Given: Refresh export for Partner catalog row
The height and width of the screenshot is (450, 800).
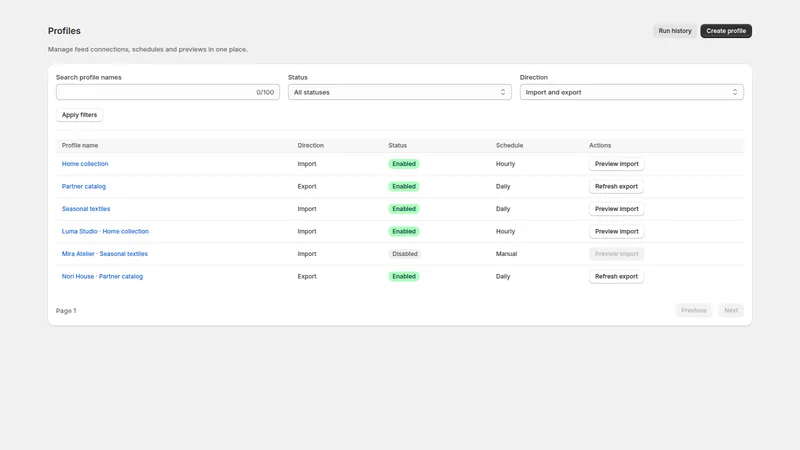Looking at the screenshot, I should tap(616, 186).
